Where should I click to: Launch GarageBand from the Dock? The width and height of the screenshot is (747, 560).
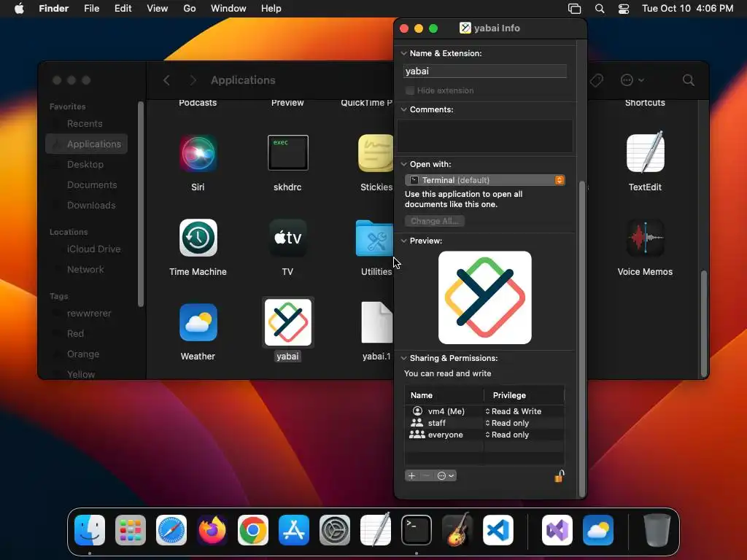(457, 530)
